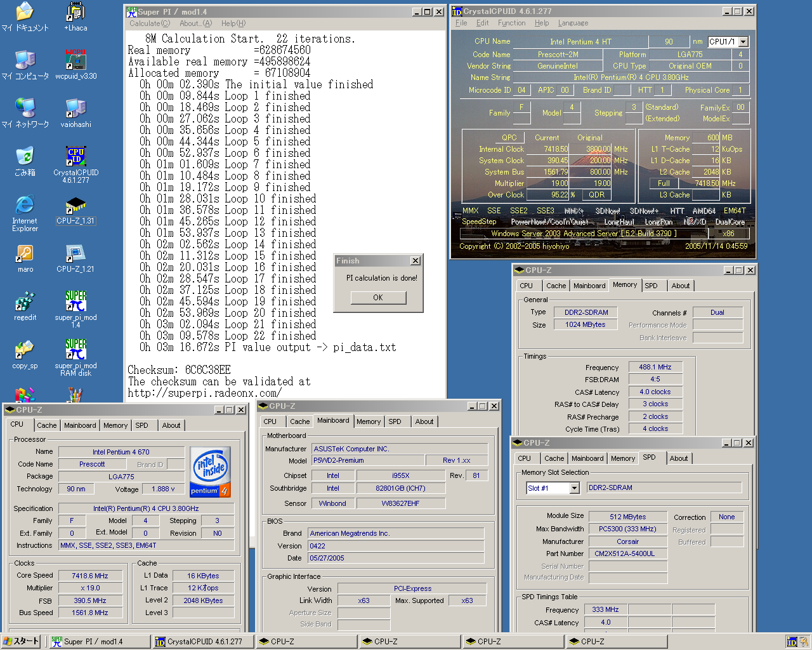The height and width of the screenshot is (650, 812).
Task: Click the Super PI title bar icon
Action: [131, 11]
